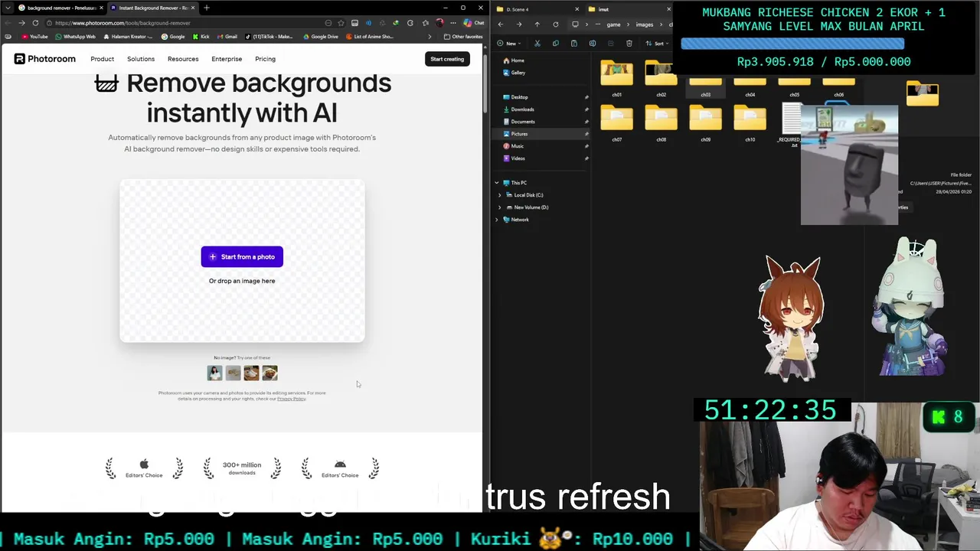Open the Kick bookmark
This screenshot has height=551, width=980.
coord(201,37)
